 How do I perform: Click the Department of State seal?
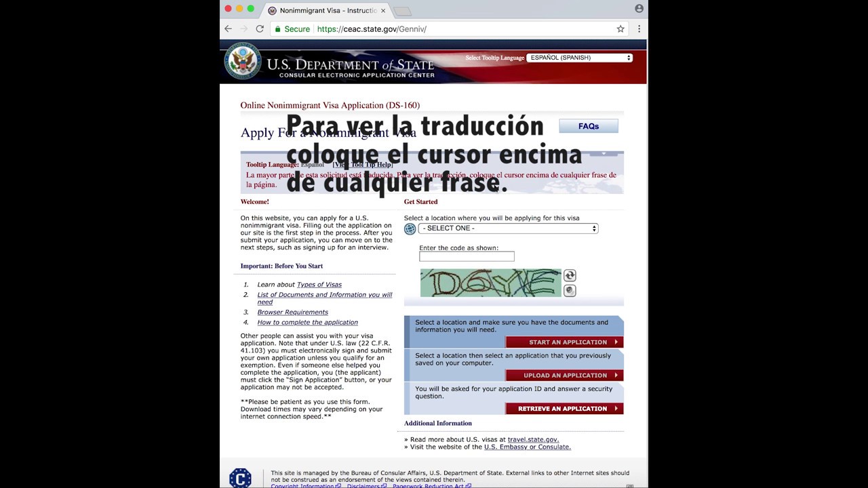pyautogui.click(x=242, y=61)
